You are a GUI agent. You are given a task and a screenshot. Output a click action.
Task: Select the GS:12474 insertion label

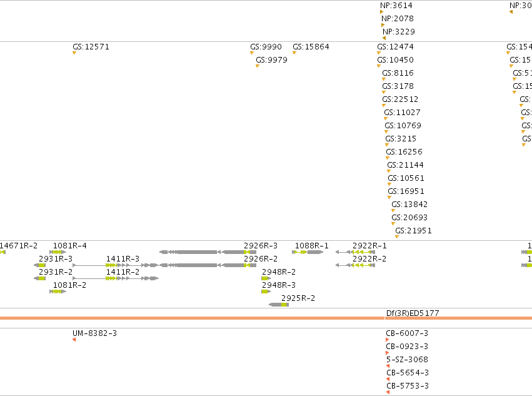tap(395, 47)
